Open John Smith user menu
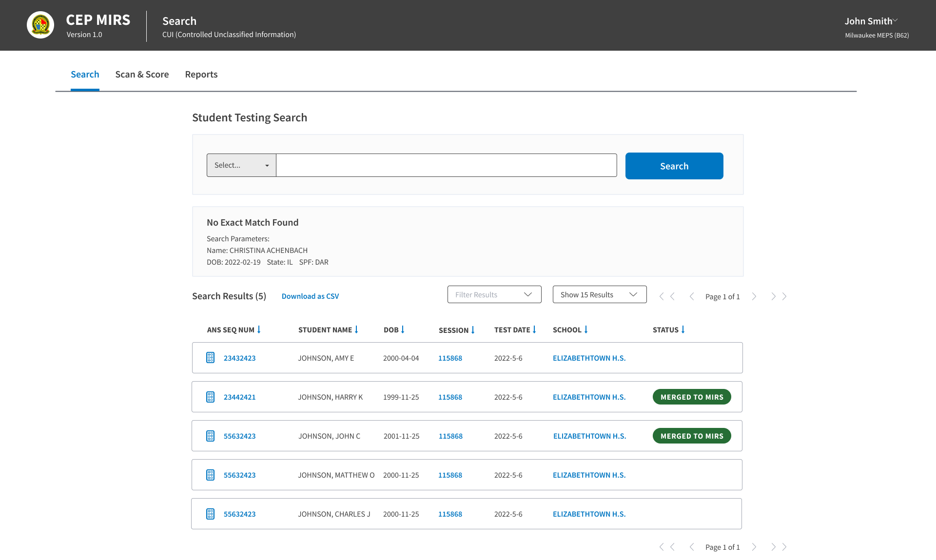The height and width of the screenshot is (560, 936). (871, 21)
